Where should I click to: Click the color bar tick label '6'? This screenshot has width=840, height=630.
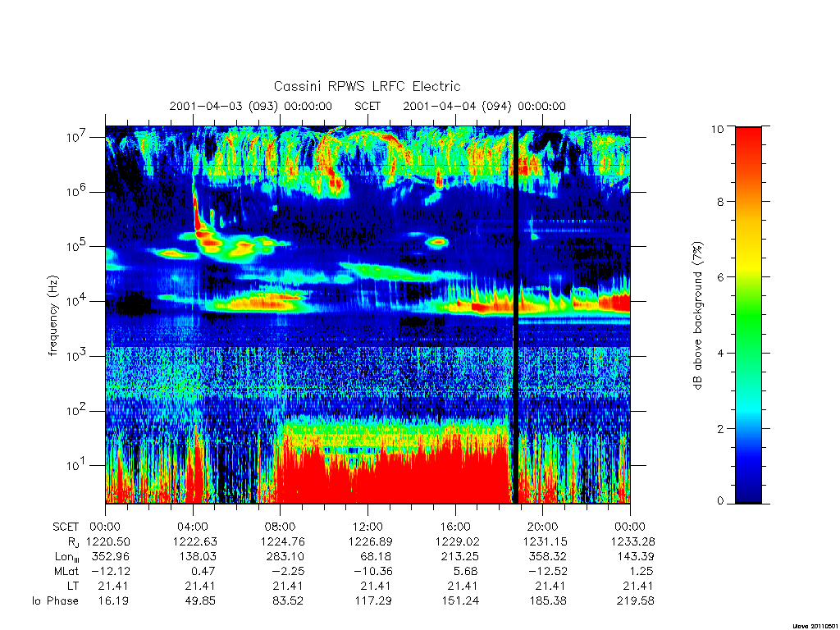click(x=720, y=277)
